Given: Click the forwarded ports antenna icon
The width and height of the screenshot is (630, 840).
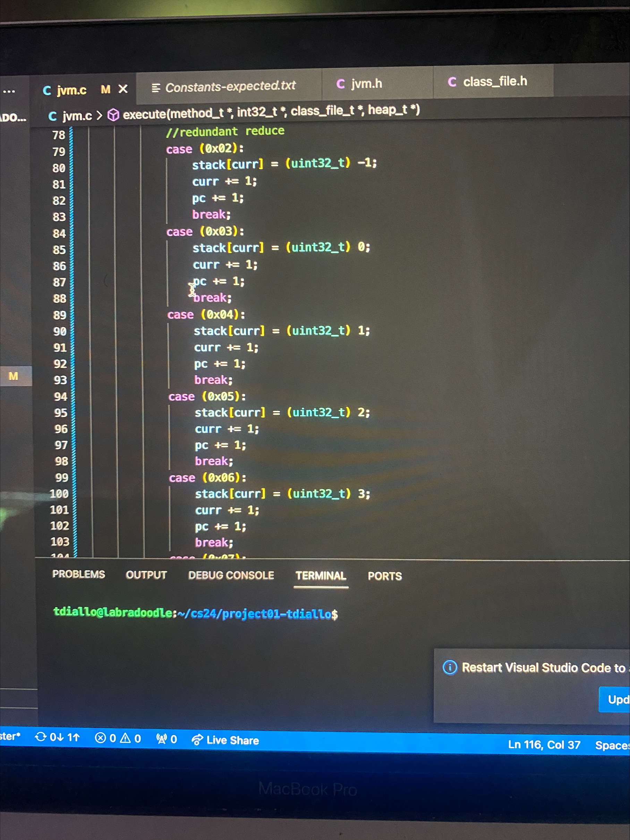Looking at the screenshot, I should pyautogui.click(x=162, y=739).
